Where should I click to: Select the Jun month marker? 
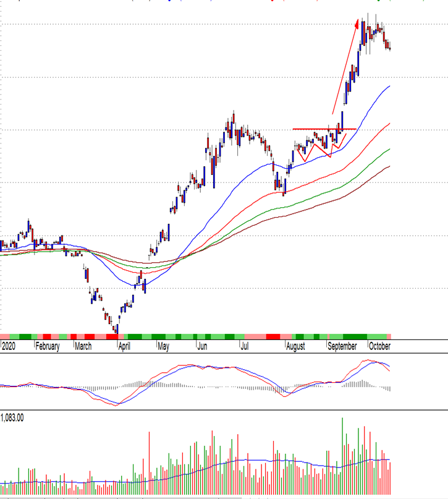[x=203, y=346]
